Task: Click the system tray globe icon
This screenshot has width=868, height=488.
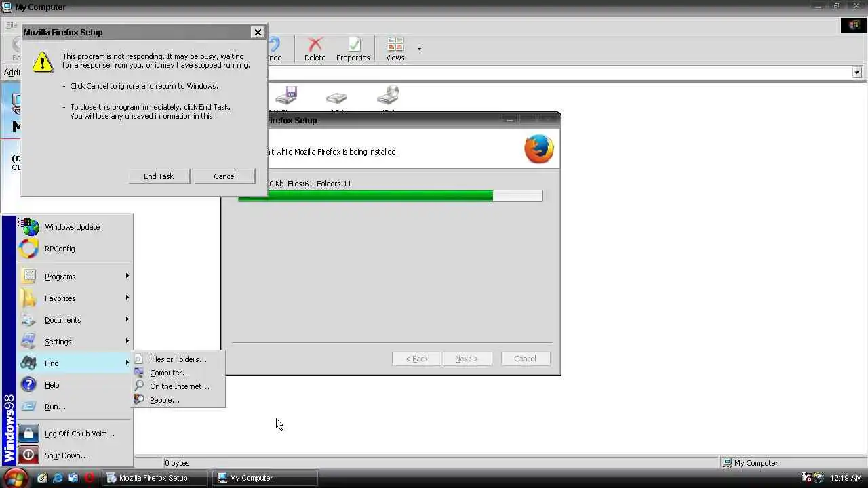Action: 818,478
